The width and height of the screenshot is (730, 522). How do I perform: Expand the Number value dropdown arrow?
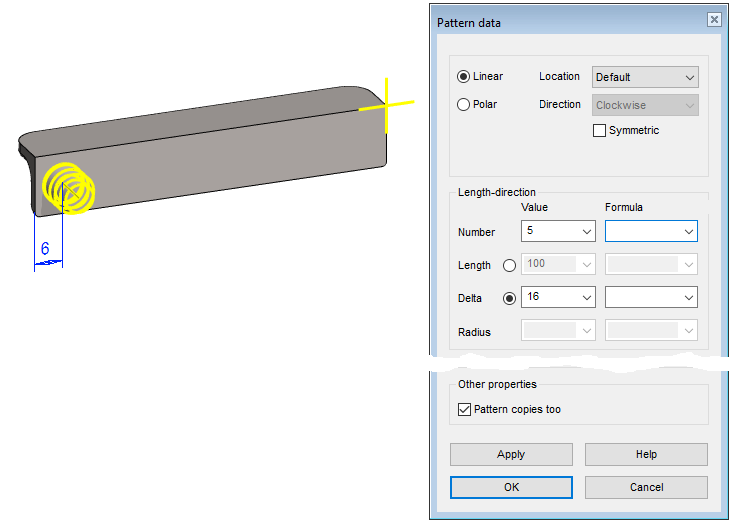586,232
